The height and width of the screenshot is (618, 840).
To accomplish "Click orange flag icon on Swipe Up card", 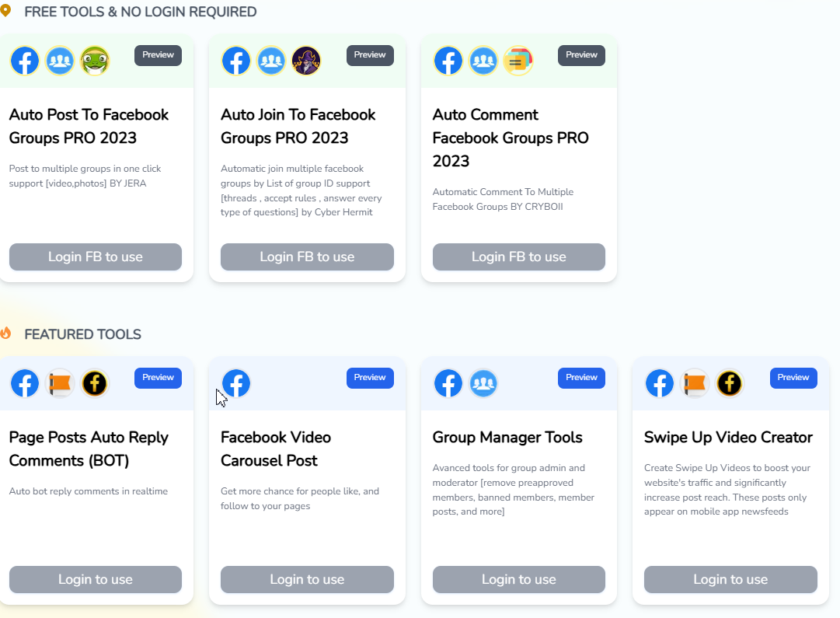I will coord(695,382).
